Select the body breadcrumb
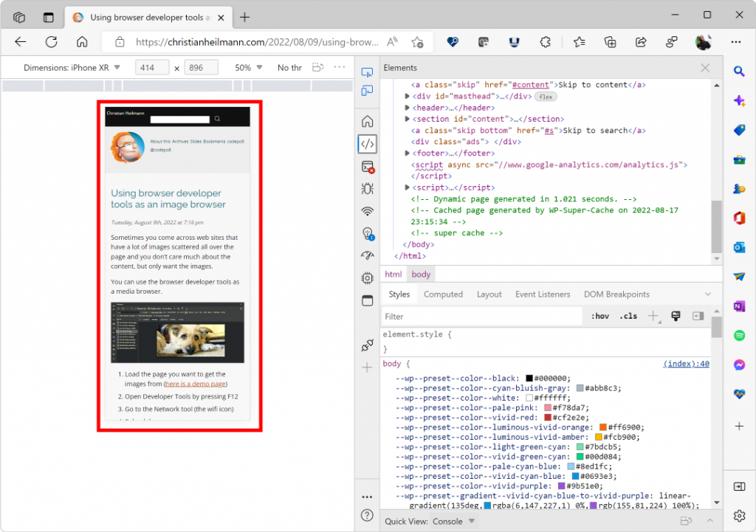 point(421,274)
